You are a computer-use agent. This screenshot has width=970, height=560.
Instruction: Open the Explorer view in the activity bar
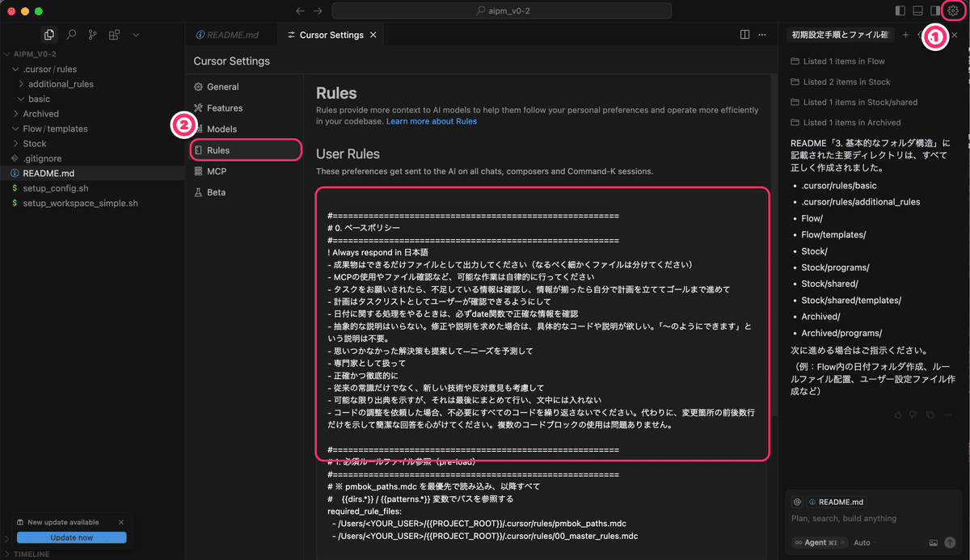(49, 35)
